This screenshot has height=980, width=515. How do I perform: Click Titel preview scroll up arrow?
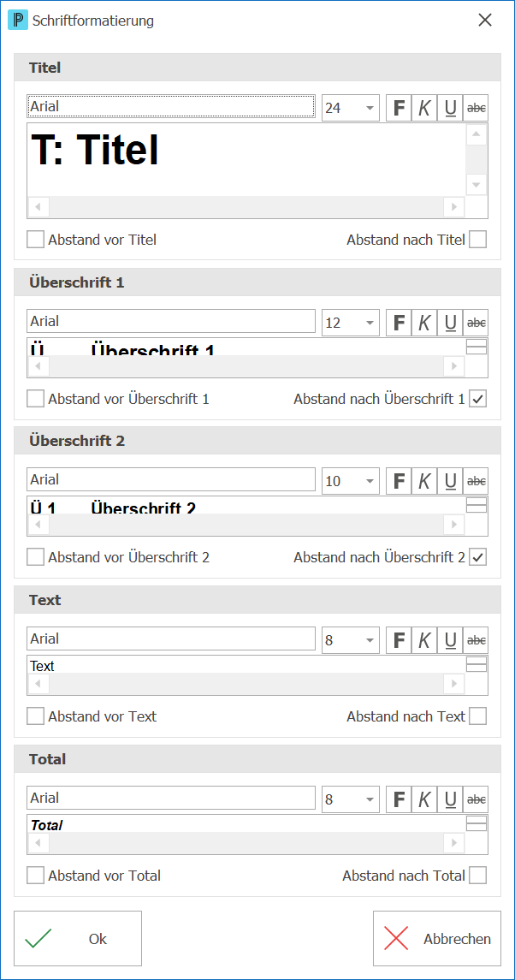click(477, 134)
